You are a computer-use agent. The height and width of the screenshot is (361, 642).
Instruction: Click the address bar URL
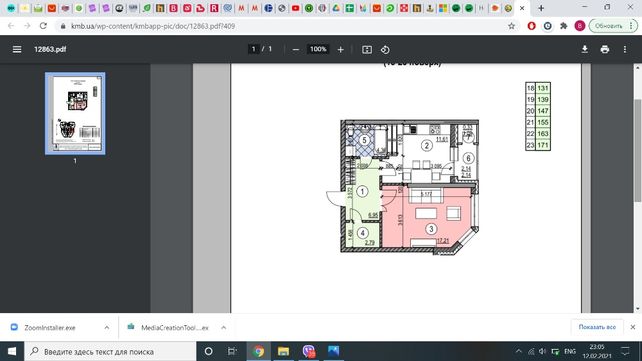[153, 26]
